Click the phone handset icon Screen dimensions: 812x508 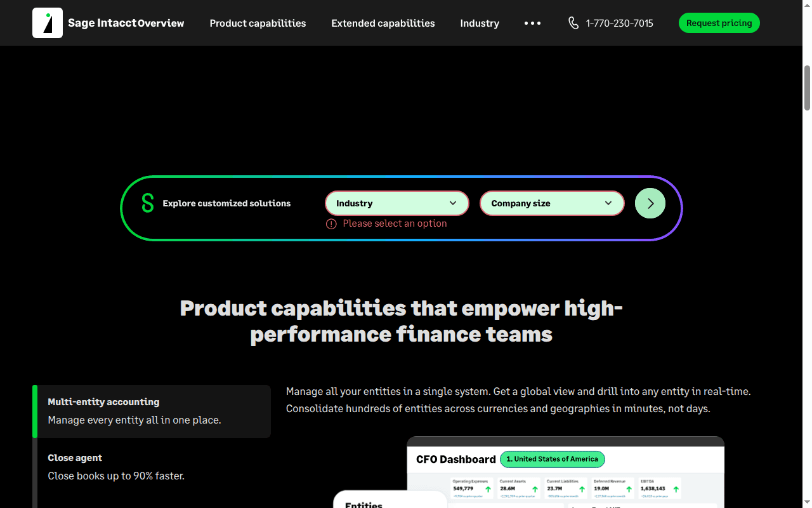tap(573, 23)
